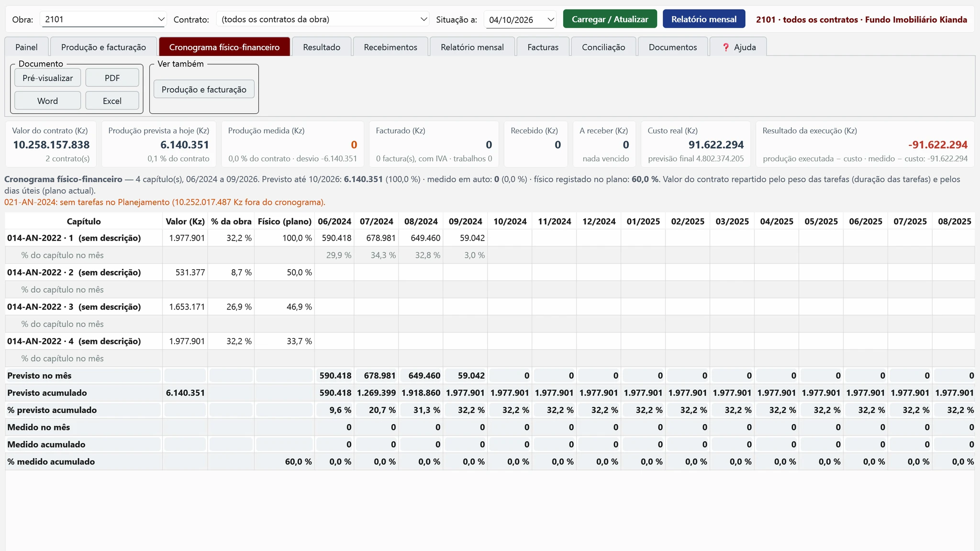
Task: Click the Custo real value 91.622.294
Action: coord(716,145)
